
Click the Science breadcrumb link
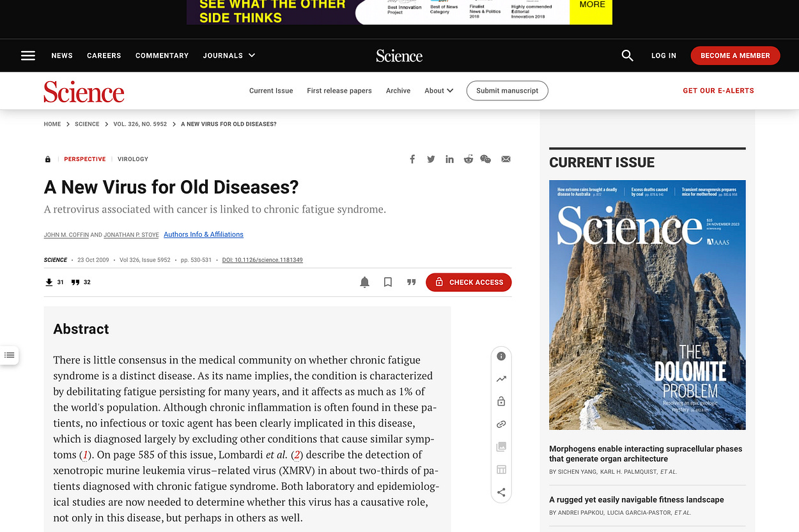point(87,124)
